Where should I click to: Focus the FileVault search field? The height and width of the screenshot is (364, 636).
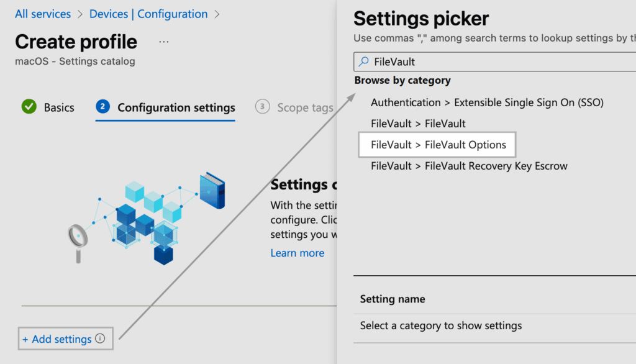tap(497, 61)
